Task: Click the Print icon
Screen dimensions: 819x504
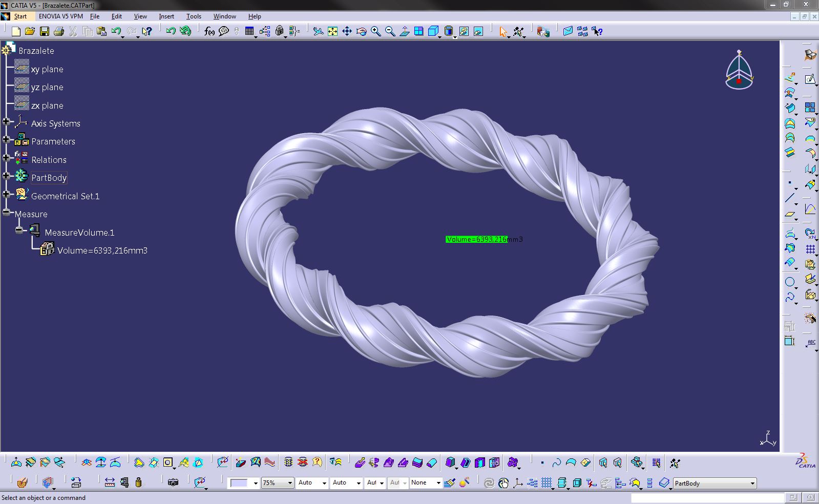Action: tap(59, 32)
